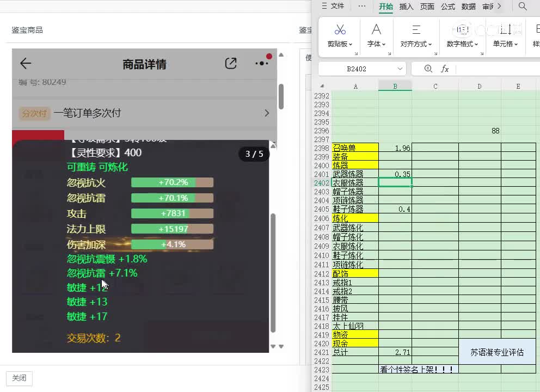Select column A header
This screenshot has height=392, width=540.
click(355, 87)
